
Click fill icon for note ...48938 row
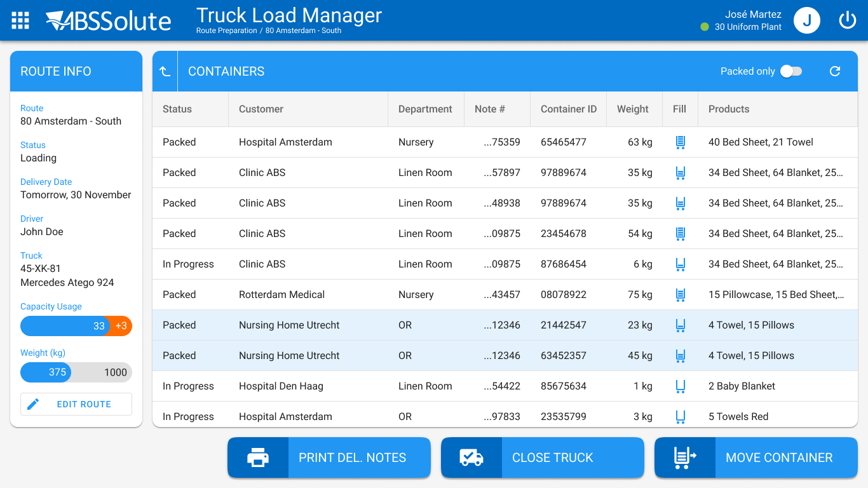coord(681,203)
